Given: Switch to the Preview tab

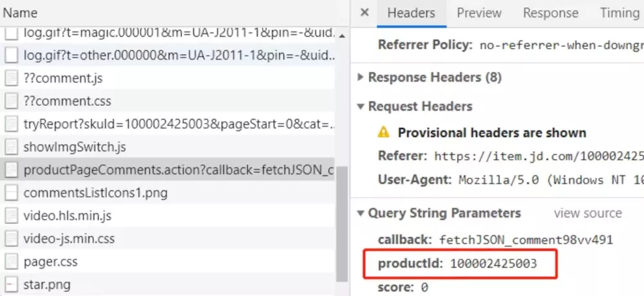Looking at the screenshot, I should (x=479, y=13).
